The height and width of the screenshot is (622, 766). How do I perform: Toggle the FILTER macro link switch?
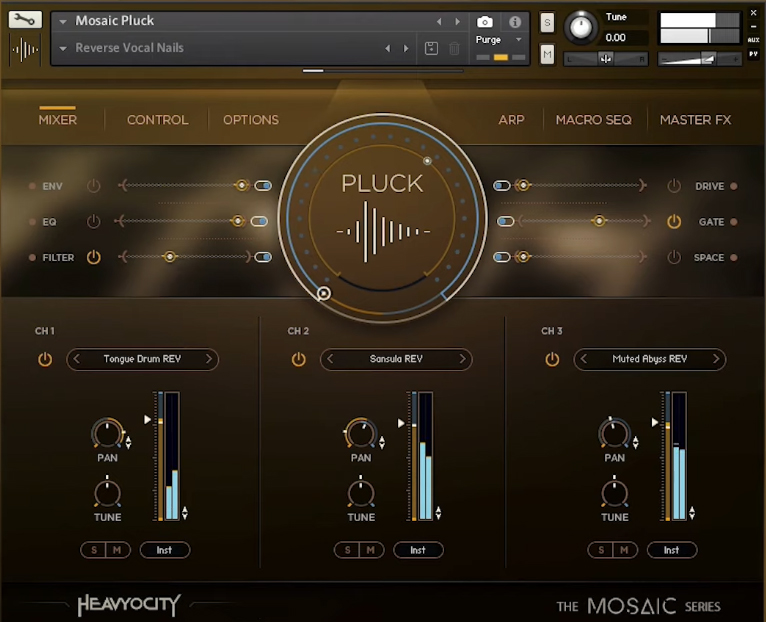(263, 257)
